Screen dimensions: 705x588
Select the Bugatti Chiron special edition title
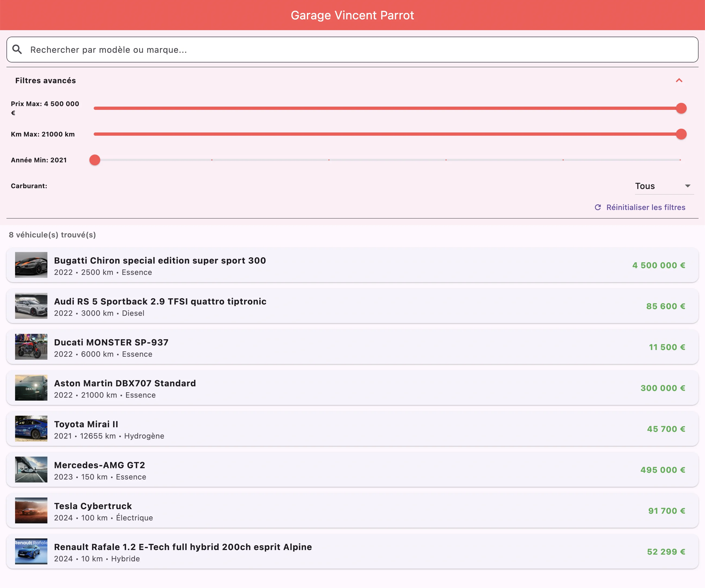tap(160, 260)
